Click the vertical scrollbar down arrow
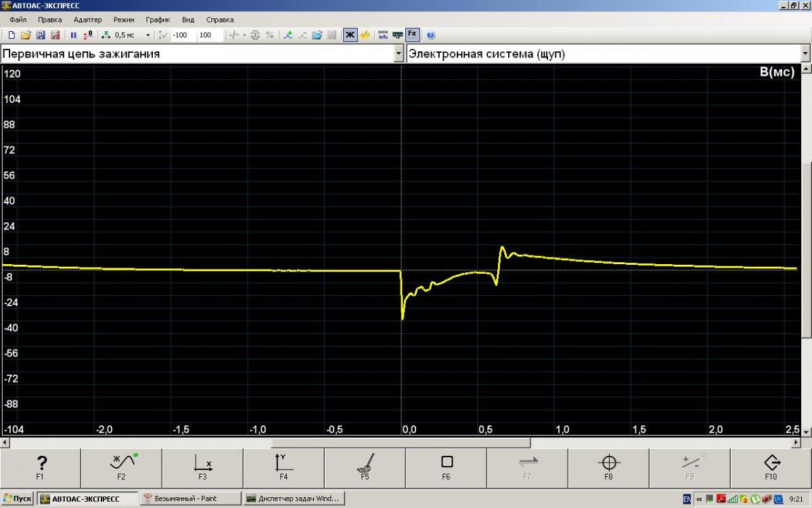The height and width of the screenshot is (508, 812). [x=806, y=431]
